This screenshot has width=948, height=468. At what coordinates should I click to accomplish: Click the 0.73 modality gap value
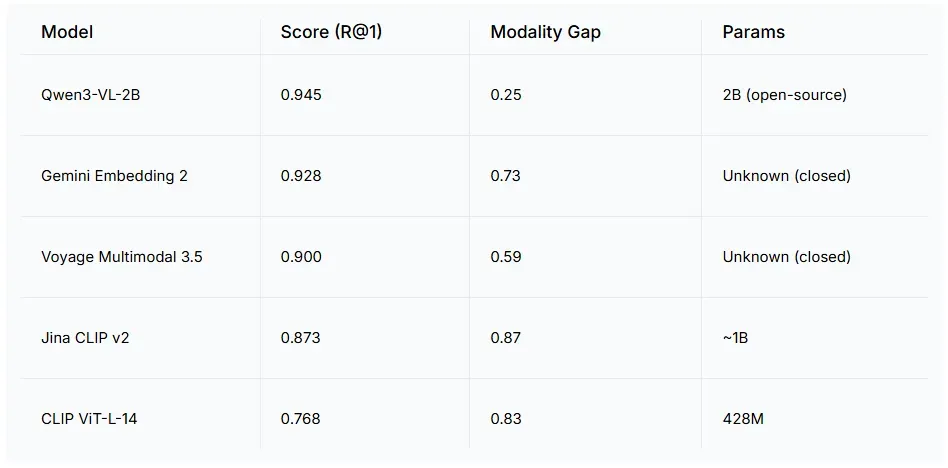[x=506, y=176]
